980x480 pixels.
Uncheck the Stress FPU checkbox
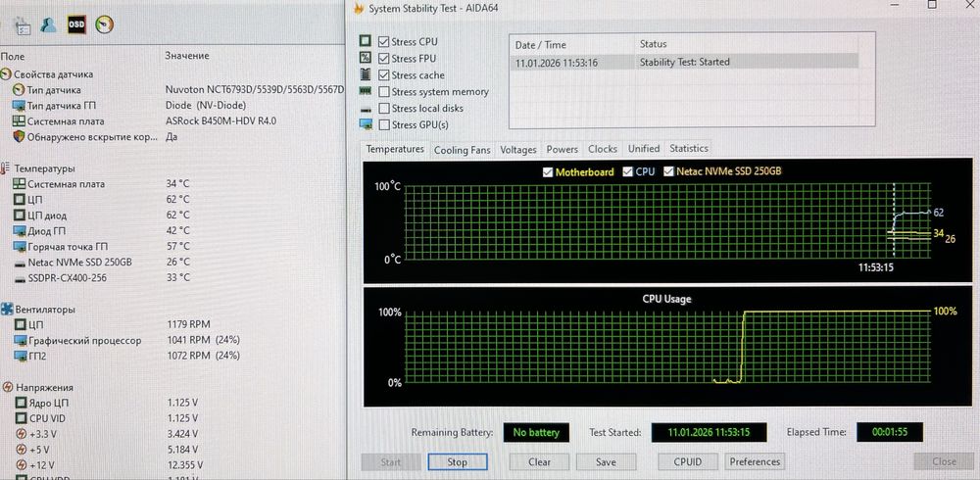384,58
